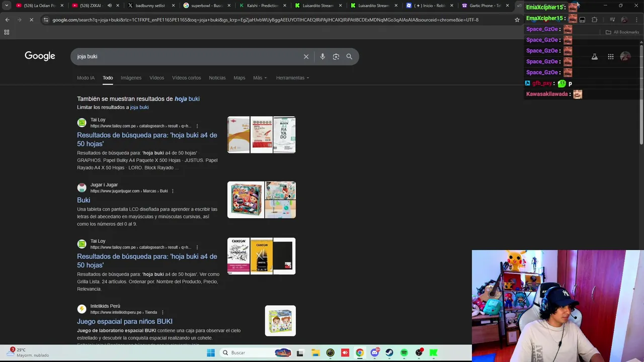
Task: Open the tab search dropdown arrow
Action: pyautogui.click(x=7, y=6)
